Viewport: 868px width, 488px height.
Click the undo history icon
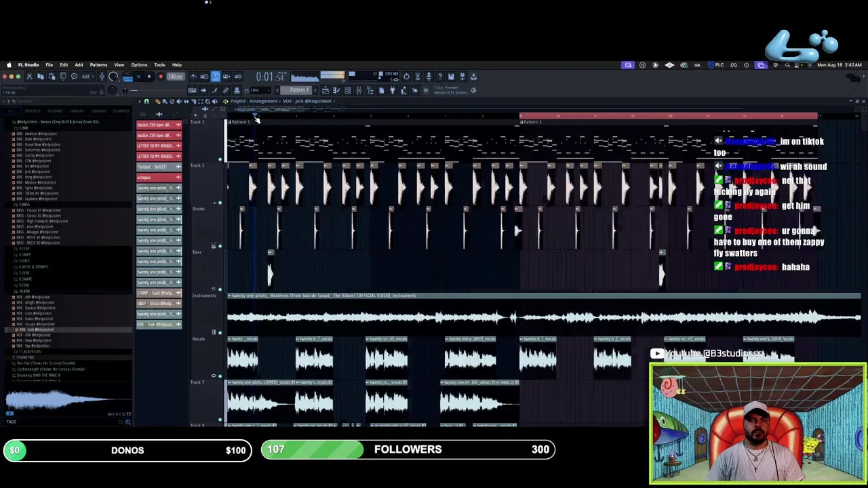click(x=406, y=77)
